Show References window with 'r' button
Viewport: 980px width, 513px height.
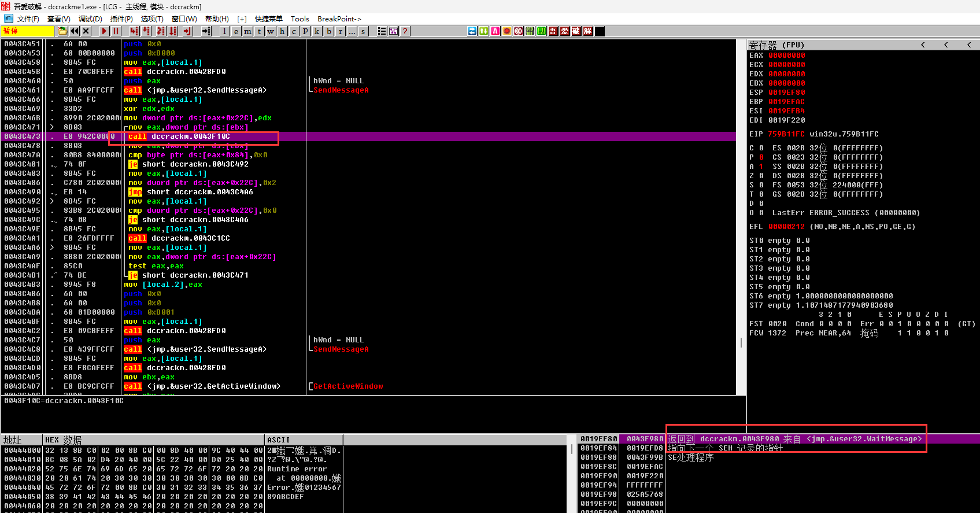point(340,31)
